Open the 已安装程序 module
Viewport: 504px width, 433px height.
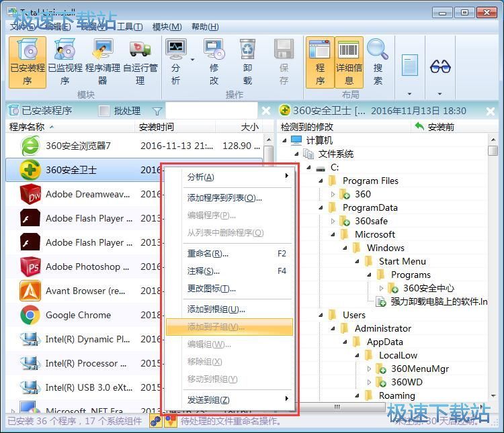[28, 62]
